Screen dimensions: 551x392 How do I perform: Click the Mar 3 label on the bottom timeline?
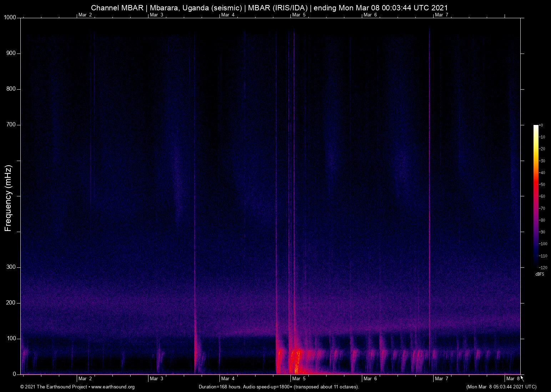point(156,378)
